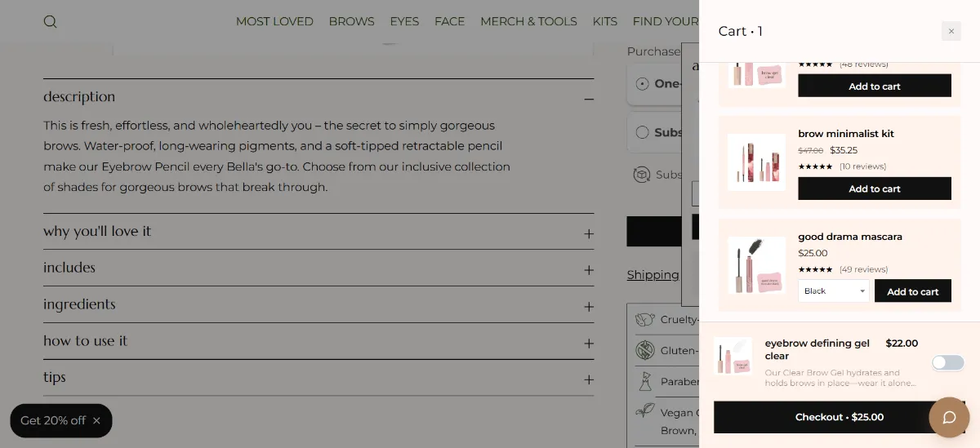Open the chat bubble widget

click(949, 417)
